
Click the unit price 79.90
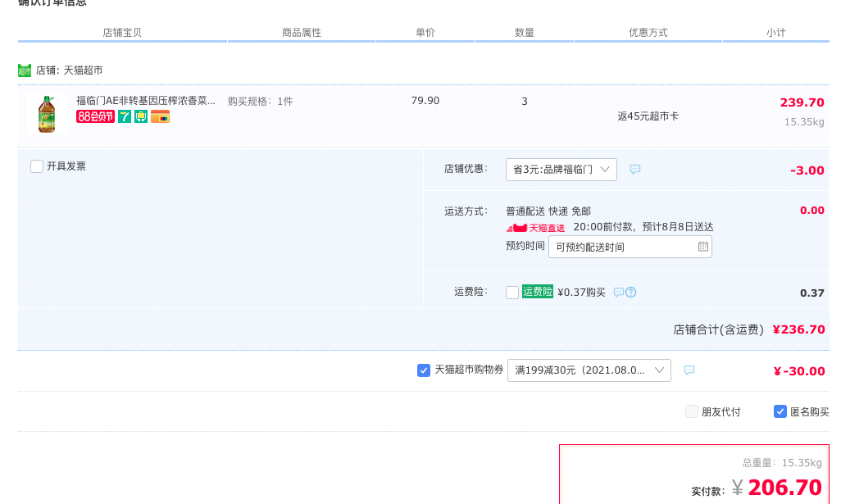pyautogui.click(x=425, y=101)
